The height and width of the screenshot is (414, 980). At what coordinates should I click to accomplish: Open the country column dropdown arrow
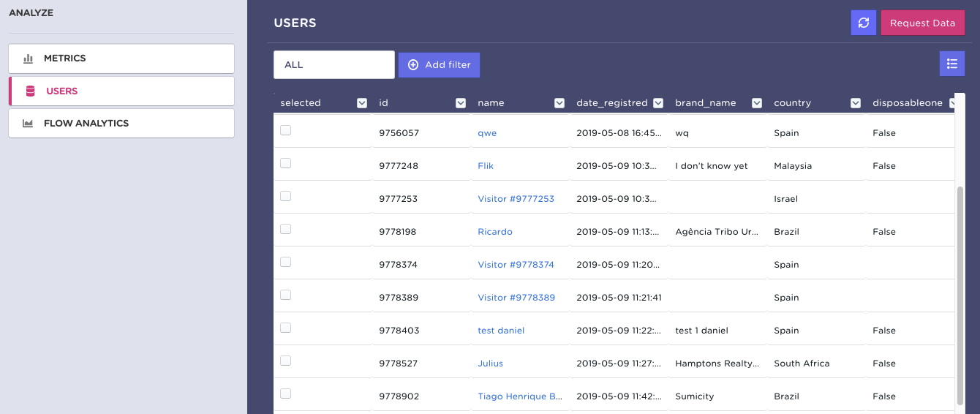coord(856,103)
